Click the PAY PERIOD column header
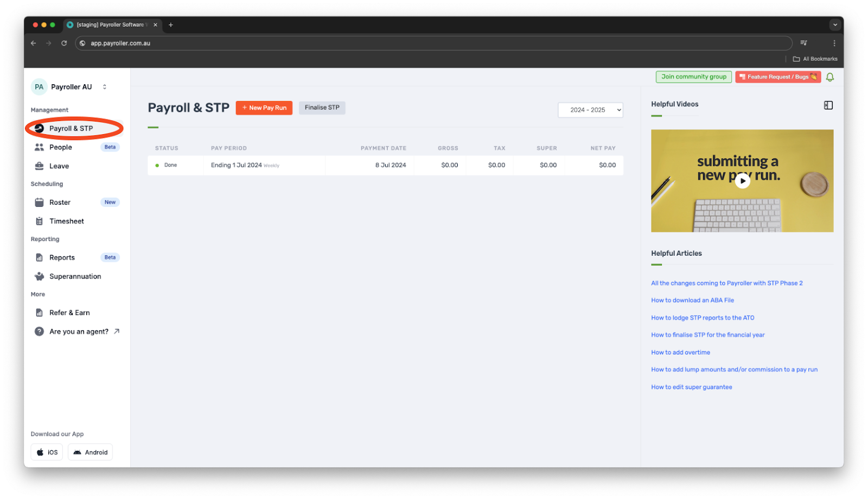 pyautogui.click(x=228, y=148)
